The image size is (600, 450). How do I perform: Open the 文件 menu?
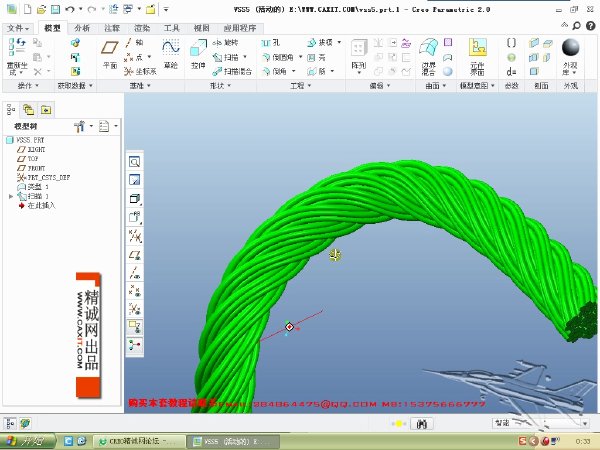[18, 28]
